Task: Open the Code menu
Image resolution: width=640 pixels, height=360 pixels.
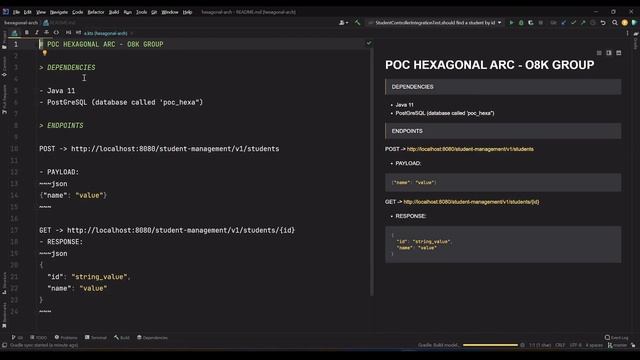Action: (x=78, y=12)
